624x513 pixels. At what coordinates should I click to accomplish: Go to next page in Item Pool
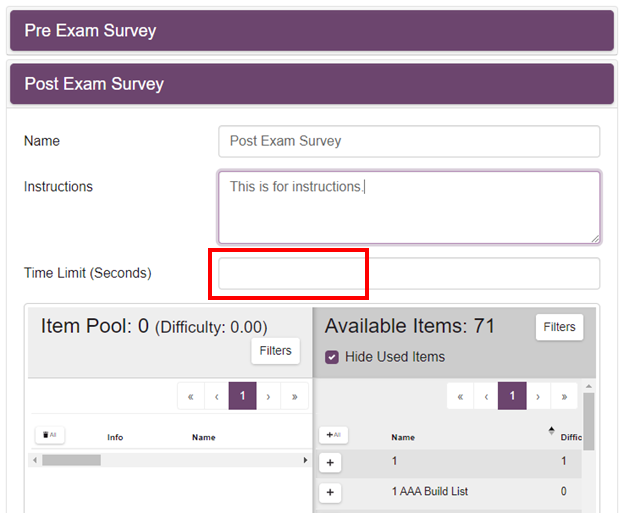pyautogui.click(x=268, y=396)
